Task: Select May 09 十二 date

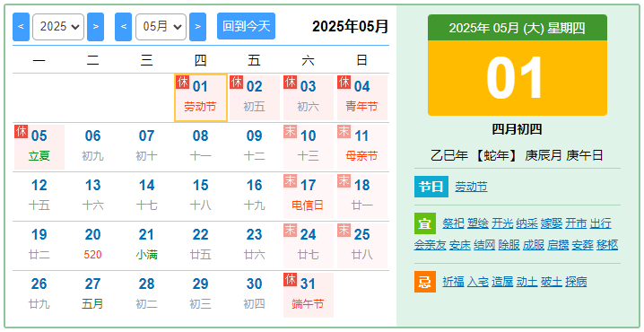Action: 254,147
